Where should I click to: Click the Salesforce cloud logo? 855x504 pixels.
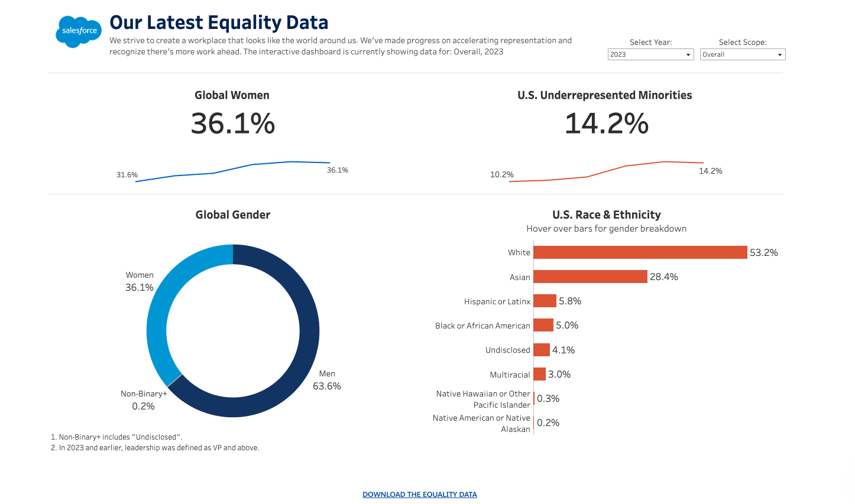[x=78, y=32]
